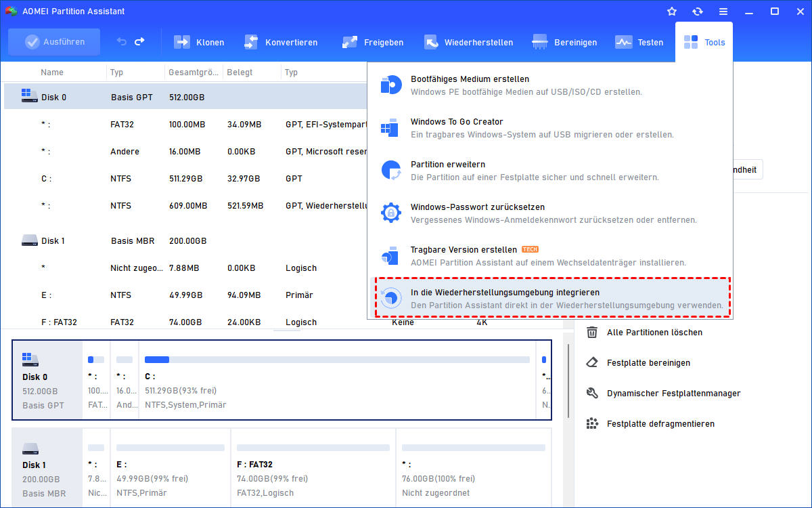Click the refresh icon in title bar
812x508 pixels.
(x=698, y=12)
